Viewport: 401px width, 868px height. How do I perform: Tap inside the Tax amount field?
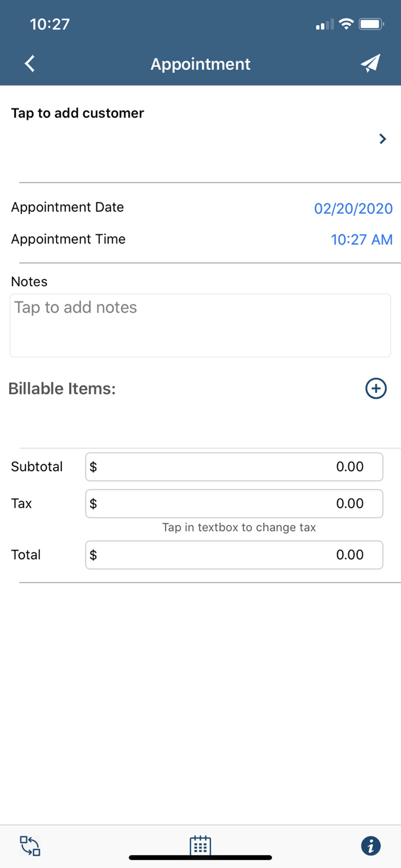pyautogui.click(x=234, y=503)
